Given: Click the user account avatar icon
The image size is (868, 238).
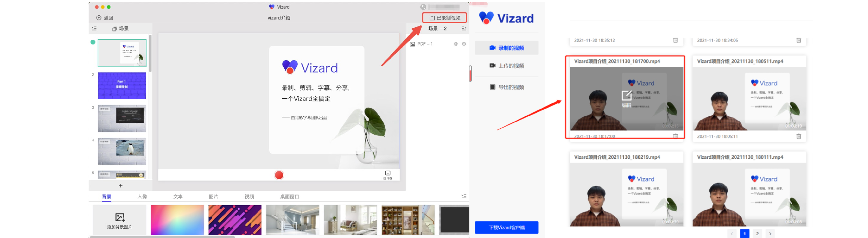Looking at the screenshot, I should pos(423,7).
